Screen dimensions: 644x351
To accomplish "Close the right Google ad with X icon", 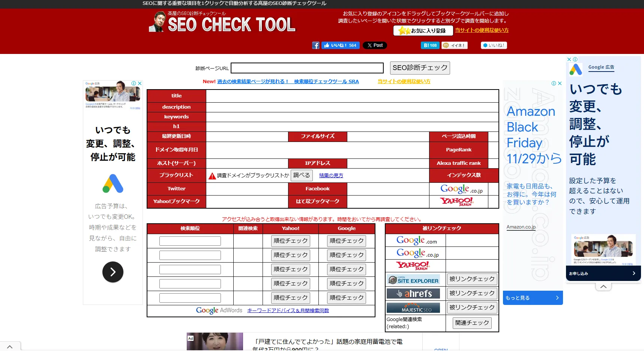I will click(x=569, y=60).
